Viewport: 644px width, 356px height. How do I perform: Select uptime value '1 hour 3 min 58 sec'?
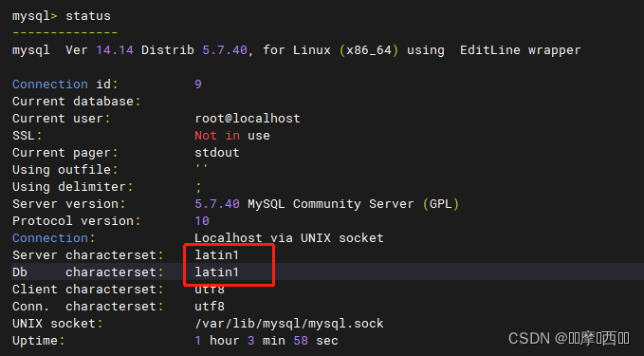[x=267, y=341]
